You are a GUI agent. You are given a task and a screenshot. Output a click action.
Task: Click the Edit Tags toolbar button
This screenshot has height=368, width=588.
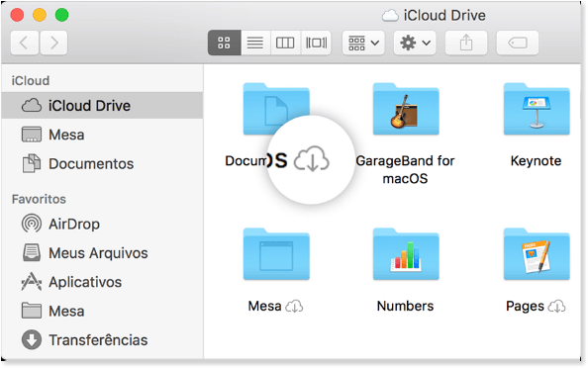(518, 43)
